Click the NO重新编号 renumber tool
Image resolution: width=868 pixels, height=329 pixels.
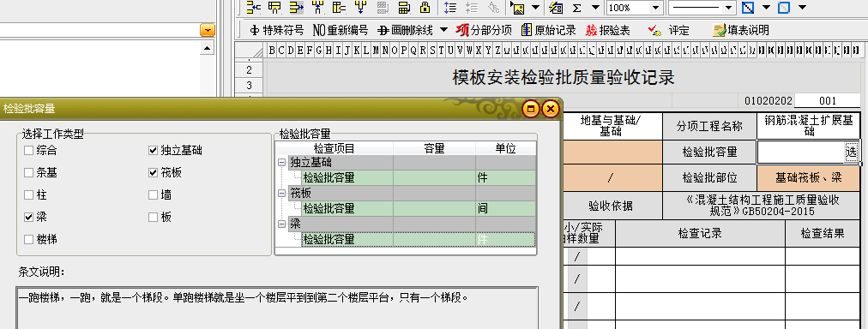[x=340, y=30]
